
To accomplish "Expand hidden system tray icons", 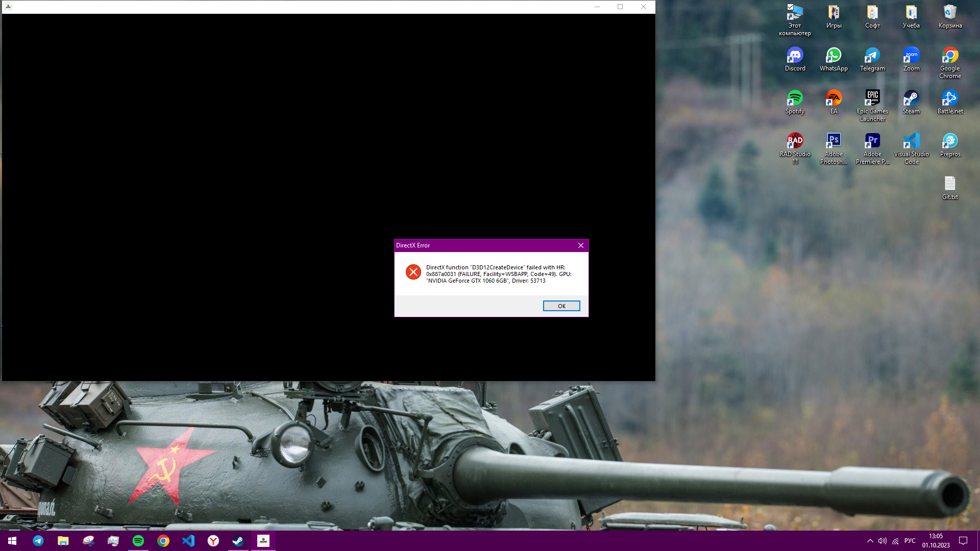I will pyautogui.click(x=870, y=541).
